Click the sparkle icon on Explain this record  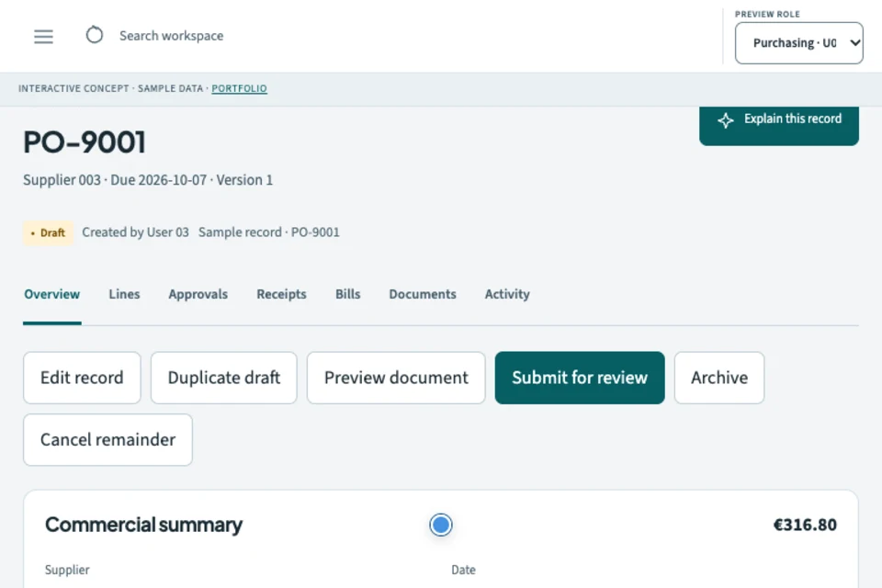(x=726, y=119)
